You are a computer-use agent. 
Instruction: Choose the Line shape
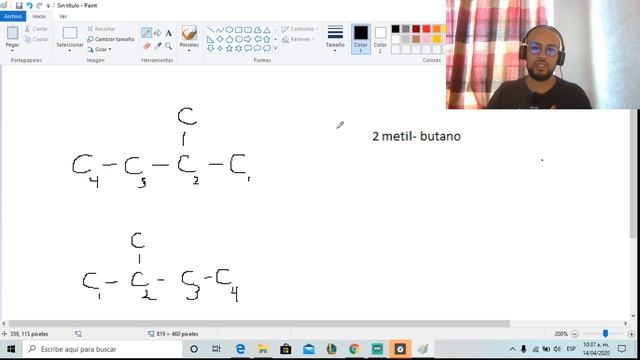coord(211,30)
